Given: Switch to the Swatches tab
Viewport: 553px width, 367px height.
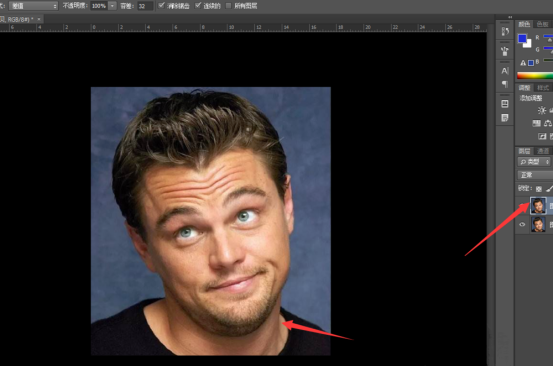Looking at the screenshot, I should tap(542, 24).
